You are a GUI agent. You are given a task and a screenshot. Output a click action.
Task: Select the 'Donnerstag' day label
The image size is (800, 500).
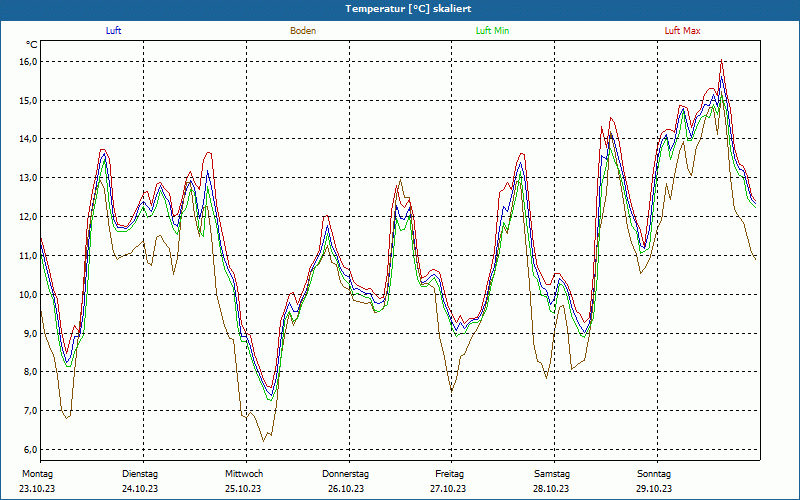coord(346,473)
